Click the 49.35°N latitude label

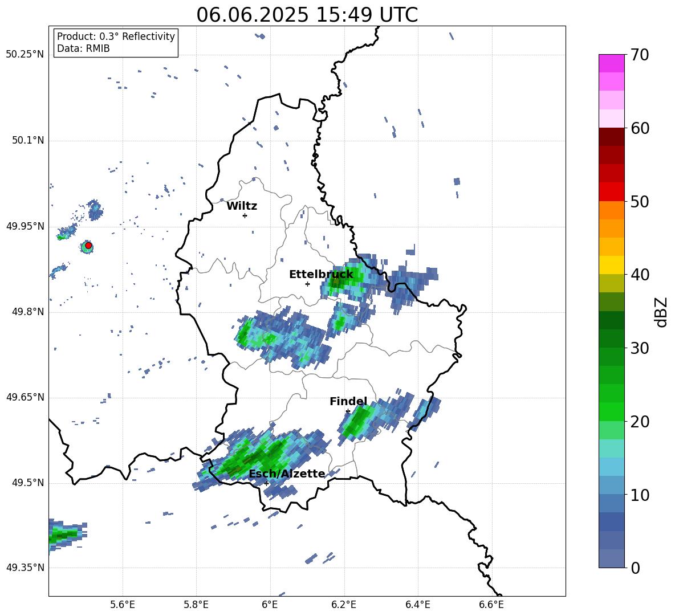coord(25,568)
